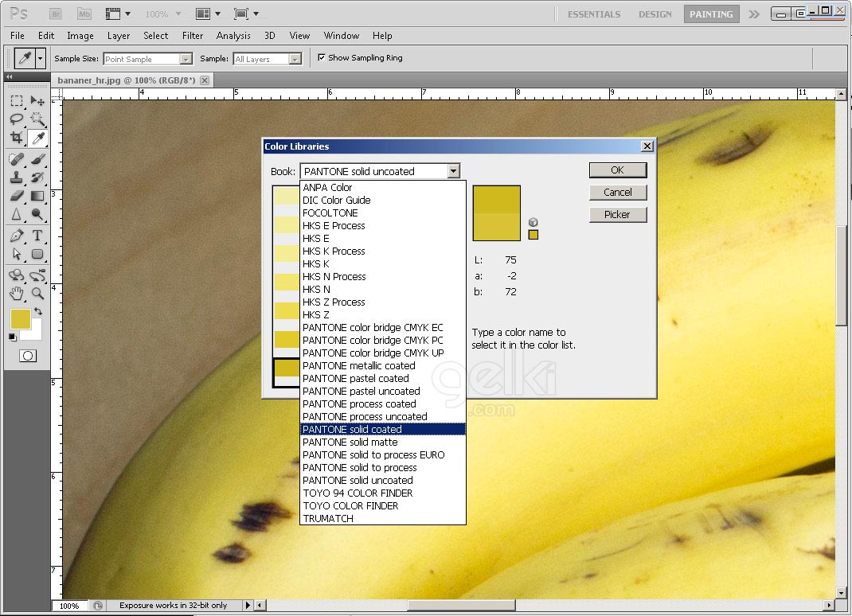This screenshot has height=616, width=852.
Task: Select the Quick Selection tool
Action: coord(37,119)
